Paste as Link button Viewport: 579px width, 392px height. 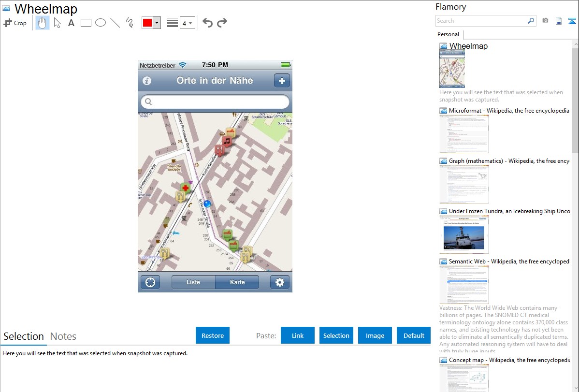pyautogui.click(x=298, y=335)
